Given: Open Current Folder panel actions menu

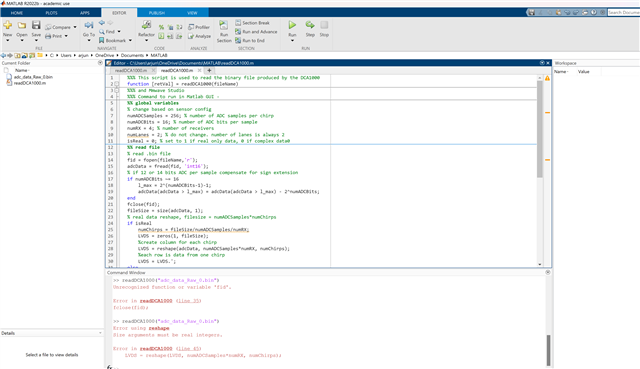Looking at the screenshot, I should point(100,63).
